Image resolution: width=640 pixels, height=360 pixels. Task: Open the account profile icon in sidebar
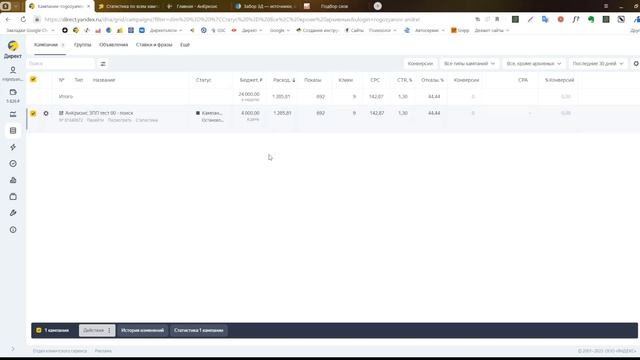click(13, 70)
